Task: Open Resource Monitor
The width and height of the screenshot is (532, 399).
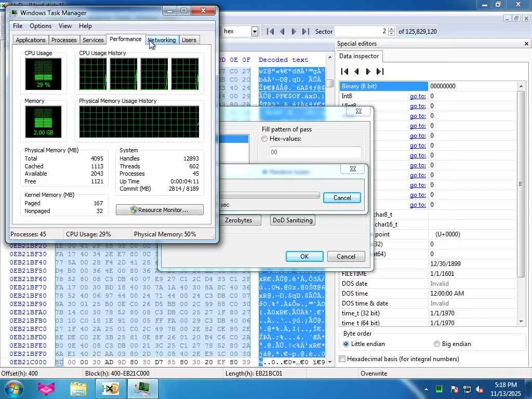Action: [x=159, y=210]
